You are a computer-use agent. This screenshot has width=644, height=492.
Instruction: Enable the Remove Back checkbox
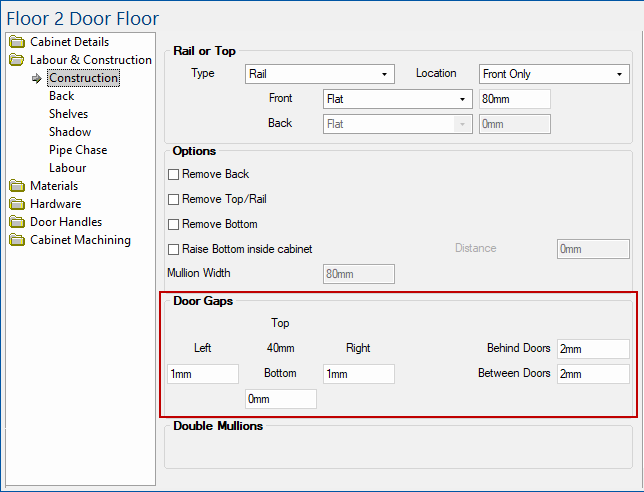pos(173,175)
